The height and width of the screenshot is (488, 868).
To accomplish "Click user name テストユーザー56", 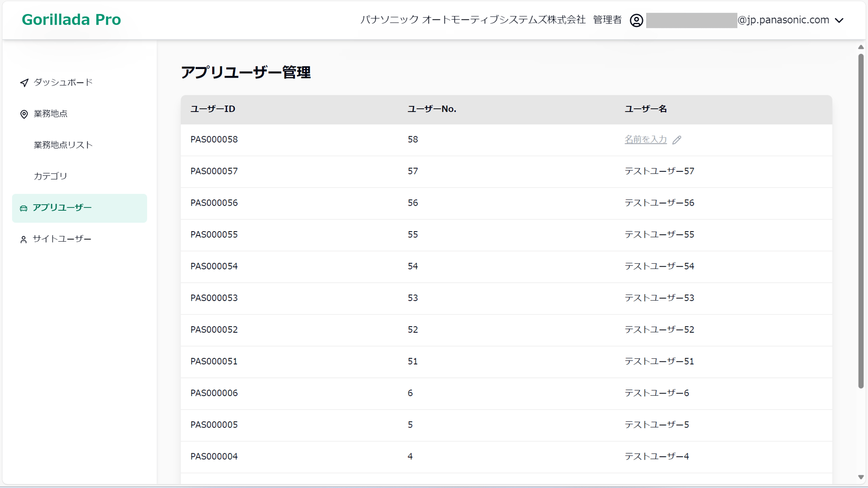I will (659, 203).
